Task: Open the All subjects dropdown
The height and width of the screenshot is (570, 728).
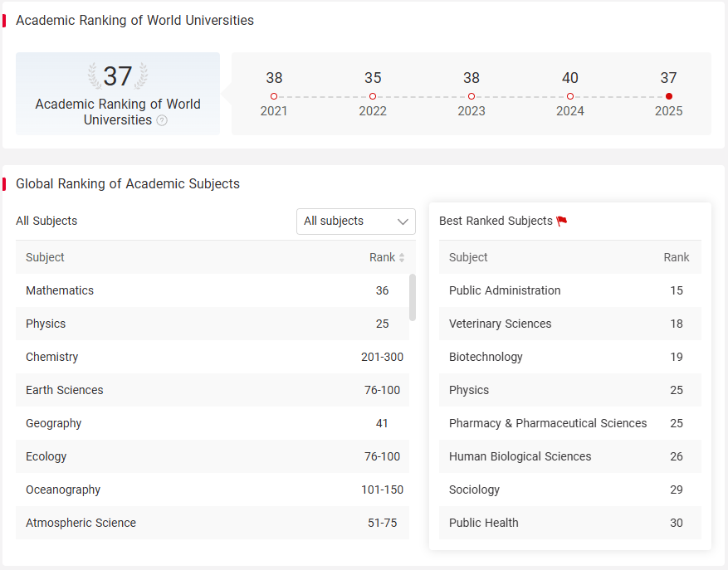Action: tap(356, 222)
